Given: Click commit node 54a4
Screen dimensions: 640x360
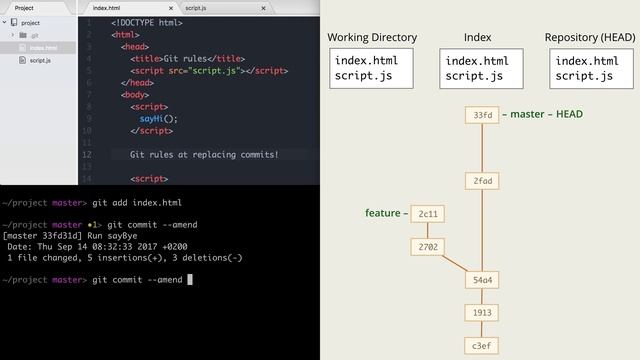Looking at the screenshot, I should (482, 280).
